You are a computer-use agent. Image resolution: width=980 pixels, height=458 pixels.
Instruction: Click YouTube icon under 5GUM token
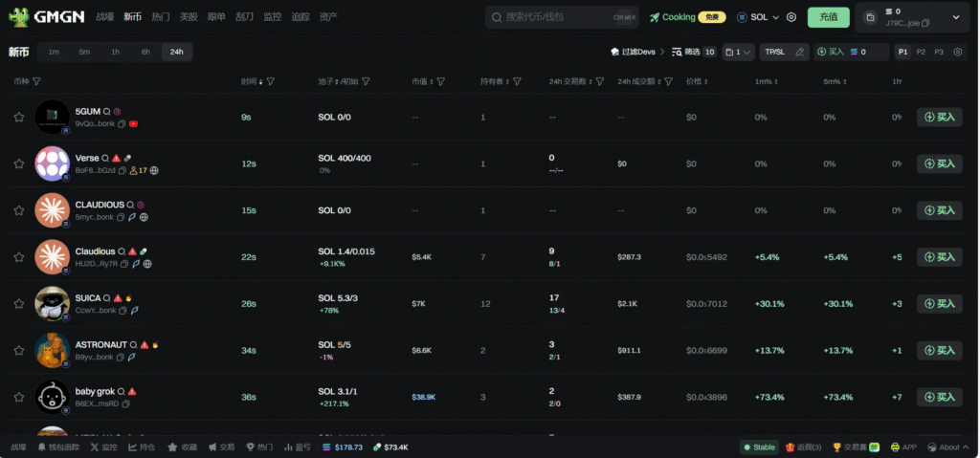tap(134, 123)
